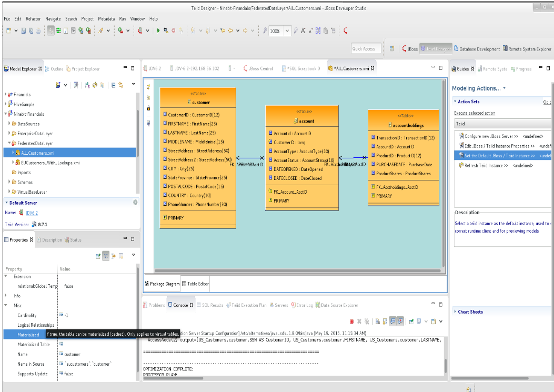554x392 pixels.
Task: Open the Metadata menu
Action: click(106, 18)
